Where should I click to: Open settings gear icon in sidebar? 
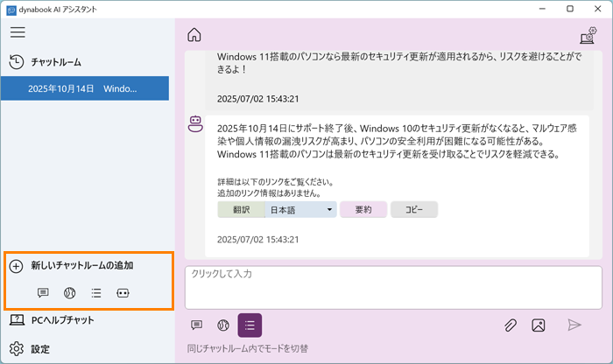[x=17, y=349]
